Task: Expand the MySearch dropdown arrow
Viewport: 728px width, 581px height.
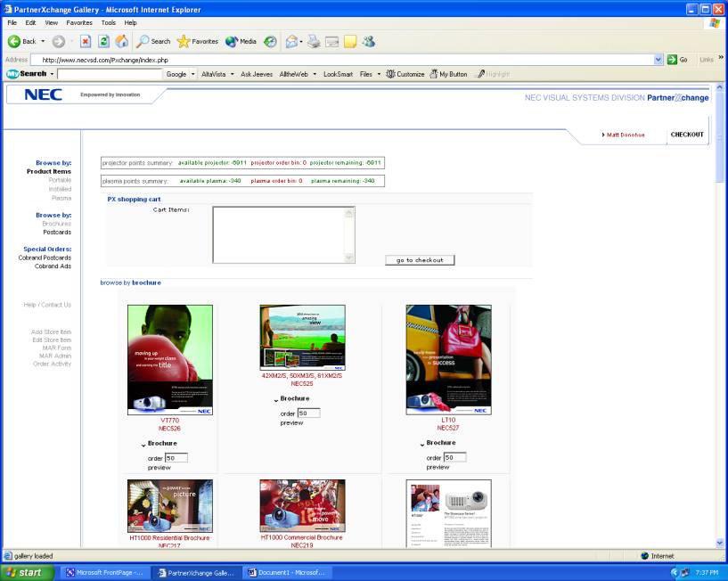Action: coord(52,74)
